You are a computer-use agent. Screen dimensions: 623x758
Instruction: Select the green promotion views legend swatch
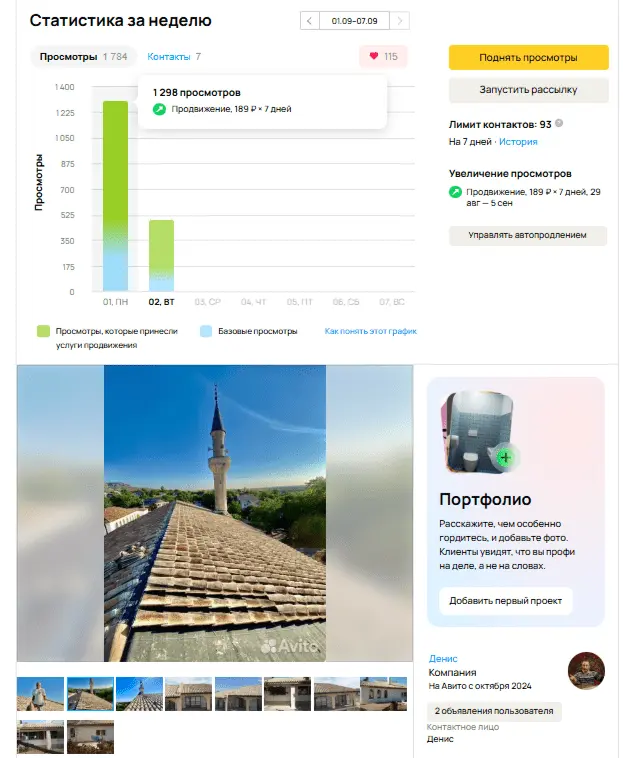[x=43, y=331]
